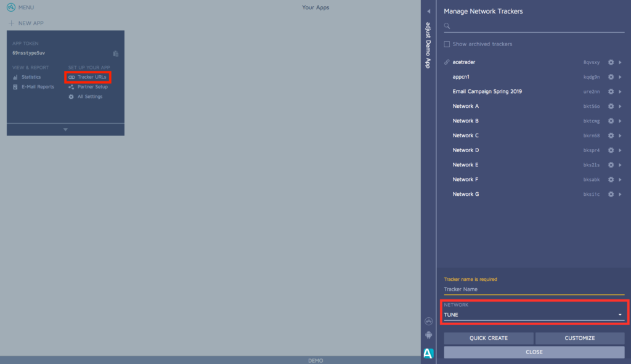Click CLOSE on the tracker panel
631x364 pixels.
534,352
